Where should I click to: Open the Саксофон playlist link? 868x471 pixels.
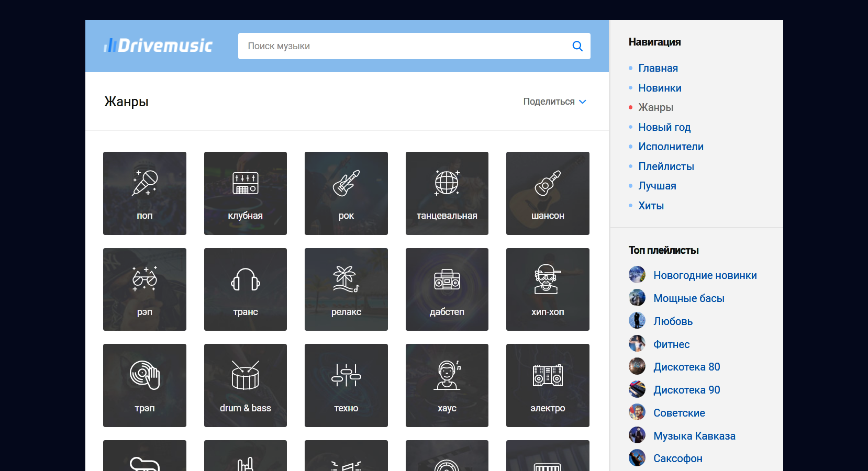click(x=678, y=458)
